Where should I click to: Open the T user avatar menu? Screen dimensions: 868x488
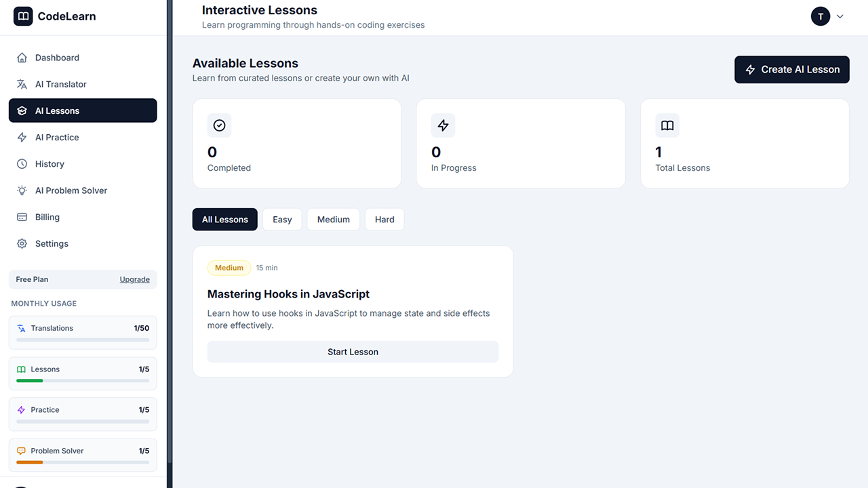tap(821, 16)
